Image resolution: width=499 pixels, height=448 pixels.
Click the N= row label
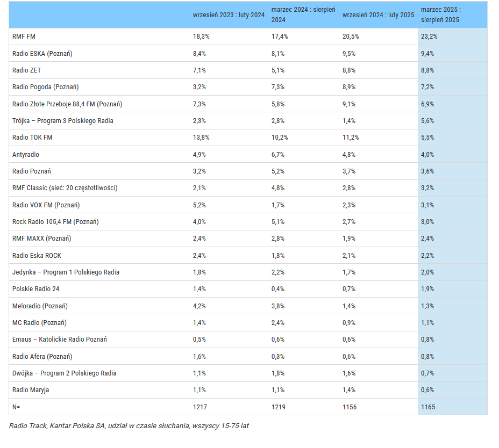pyautogui.click(x=16, y=407)
